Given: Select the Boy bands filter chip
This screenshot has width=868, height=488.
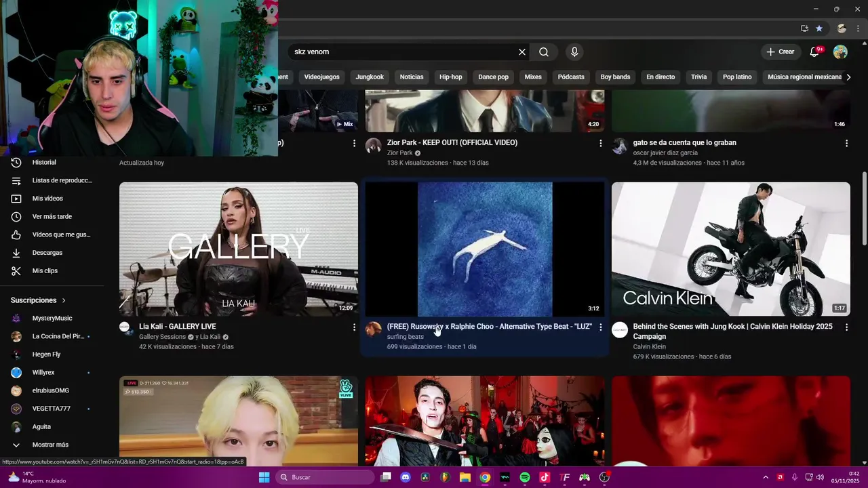Looking at the screenshot, I should 615,77.
